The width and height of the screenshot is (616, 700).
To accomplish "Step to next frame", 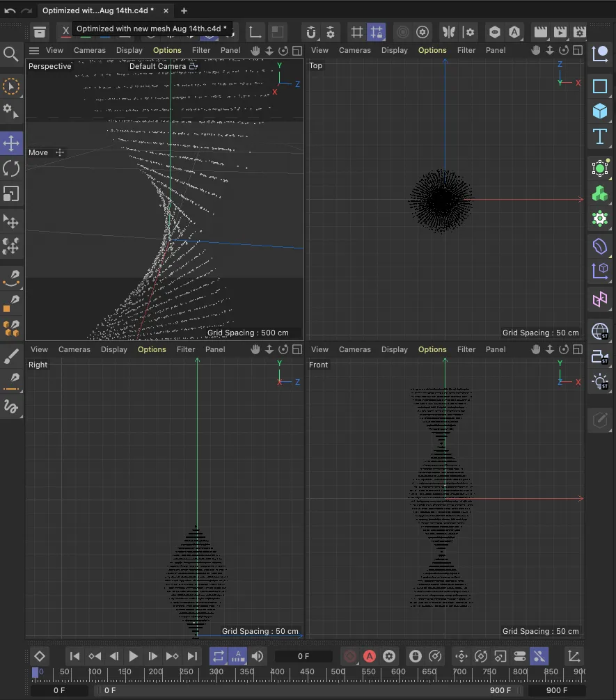I will pyautogui.click(x=152, y=656).
